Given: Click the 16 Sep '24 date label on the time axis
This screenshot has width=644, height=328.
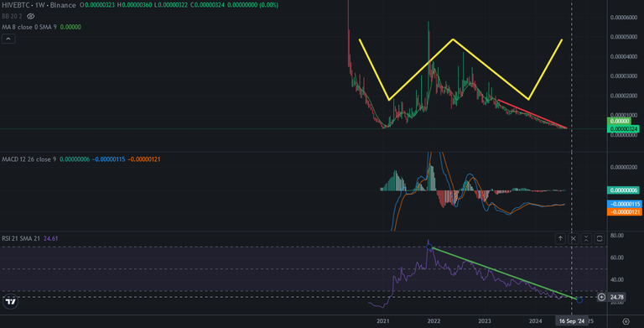Looking at the screenshot, I should pos(571,321).
